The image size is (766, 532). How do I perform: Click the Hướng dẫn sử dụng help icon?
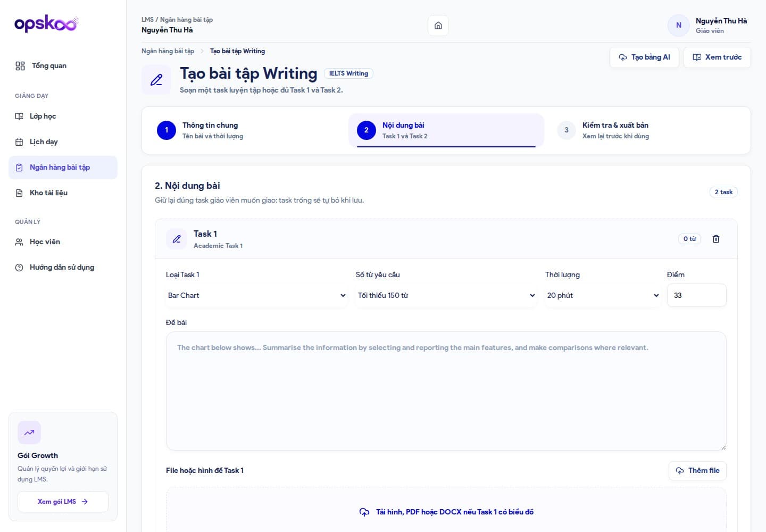pyautogui.click(x=19, y=268)
